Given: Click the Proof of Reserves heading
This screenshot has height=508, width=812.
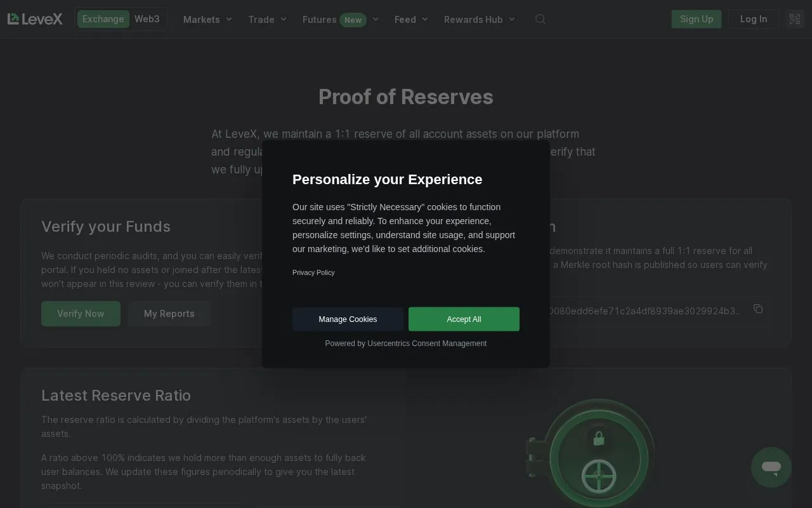Looking at the screenshot, I should pos(406,97).
